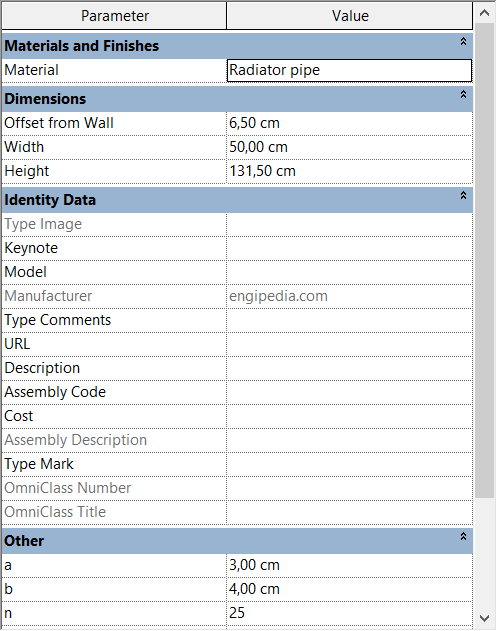
Task: Click the Value column header
Action: click(350, 16)
